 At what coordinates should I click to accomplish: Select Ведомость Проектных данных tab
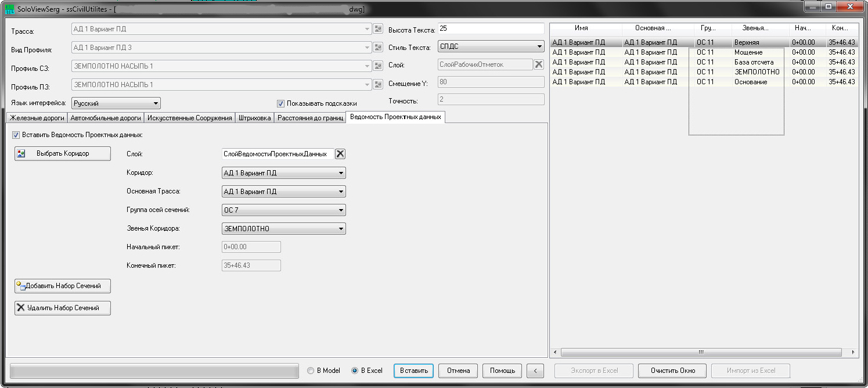395,117
